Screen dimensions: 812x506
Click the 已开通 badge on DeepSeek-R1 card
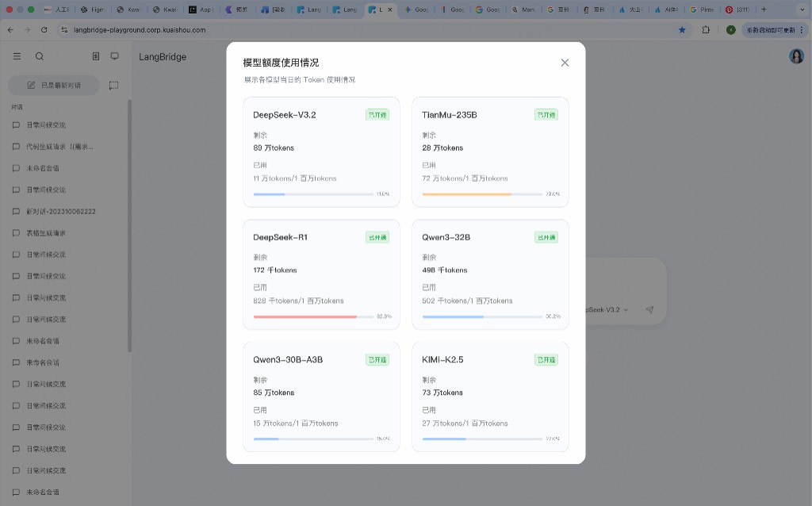377,237
